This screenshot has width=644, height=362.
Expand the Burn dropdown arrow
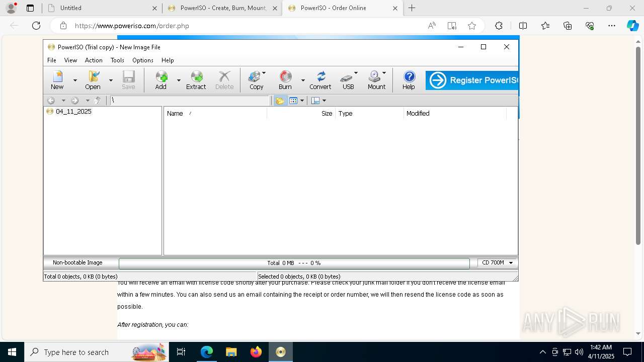pos(303,80)
